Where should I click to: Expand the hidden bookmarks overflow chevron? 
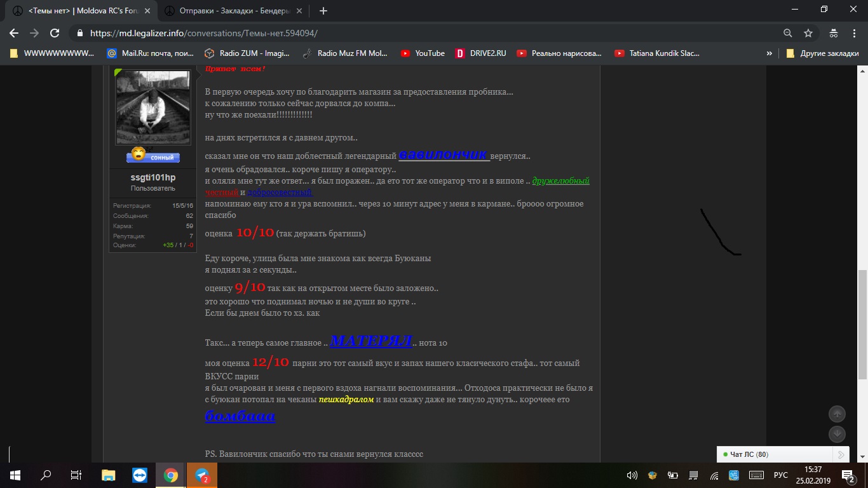click(770, 53)
